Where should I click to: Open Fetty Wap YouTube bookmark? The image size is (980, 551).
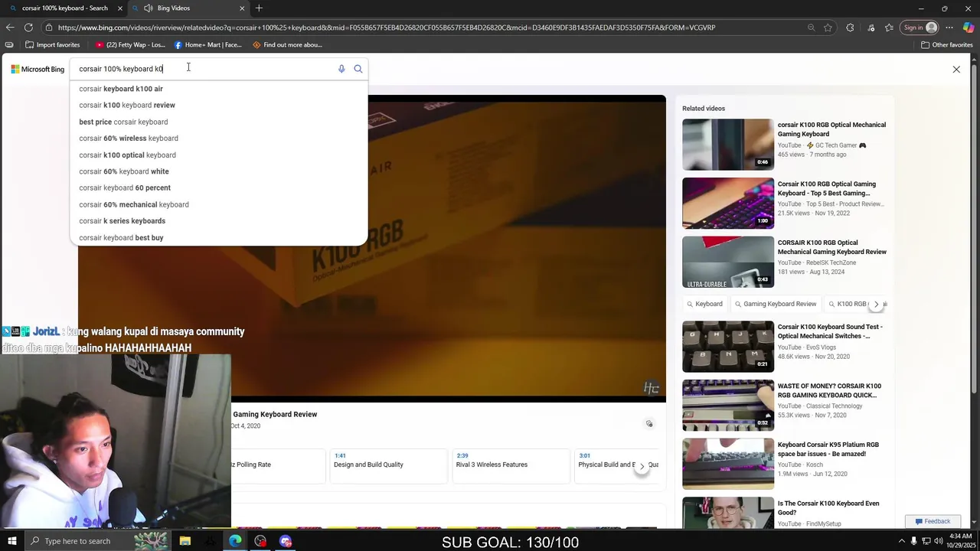click(130, 45)
